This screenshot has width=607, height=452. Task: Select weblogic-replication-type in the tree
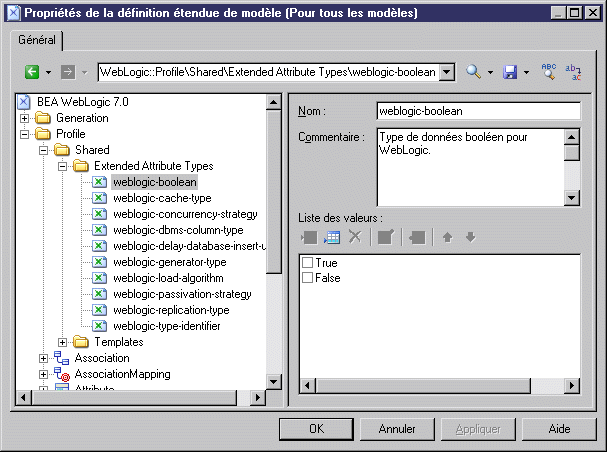(x=171, y=310)
